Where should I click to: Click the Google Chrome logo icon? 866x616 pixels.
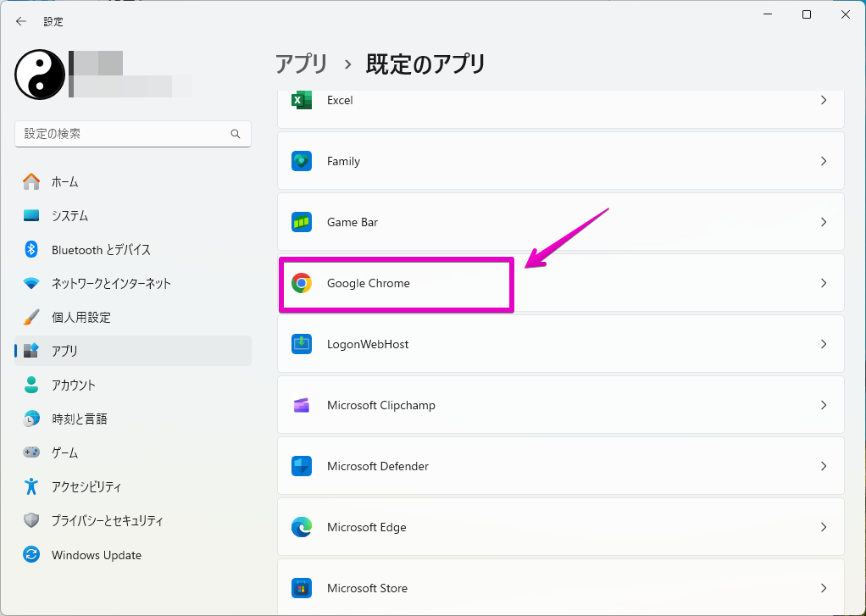coord(302,283)
